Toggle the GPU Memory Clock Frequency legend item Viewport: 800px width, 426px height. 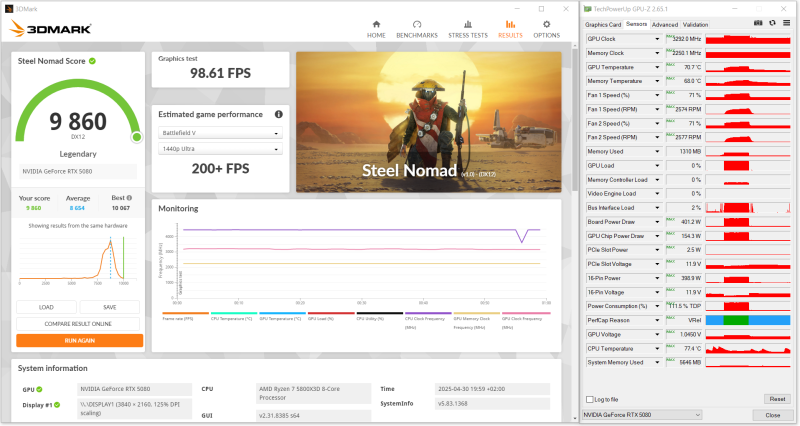[x=477, y=320]
